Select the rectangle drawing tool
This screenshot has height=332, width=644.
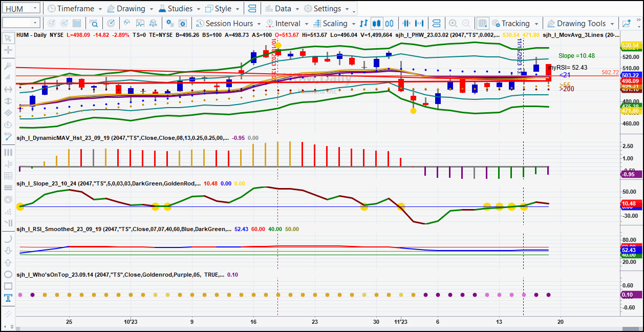8,286
